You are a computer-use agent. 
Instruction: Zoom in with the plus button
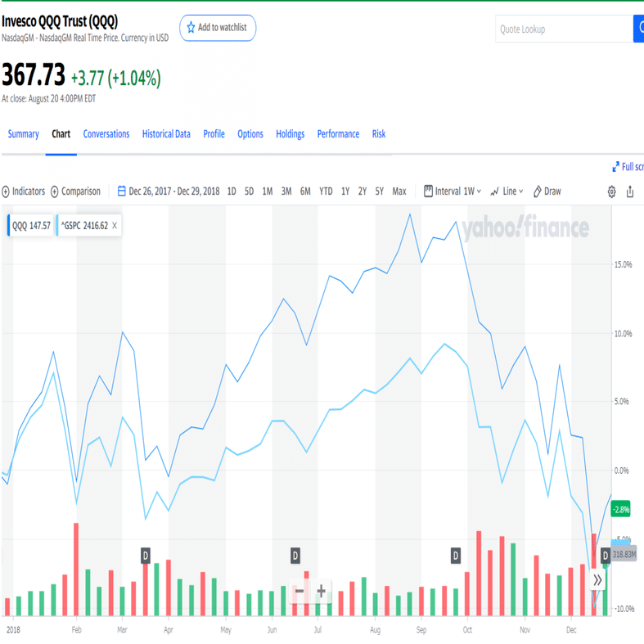[x=321, y=591]
